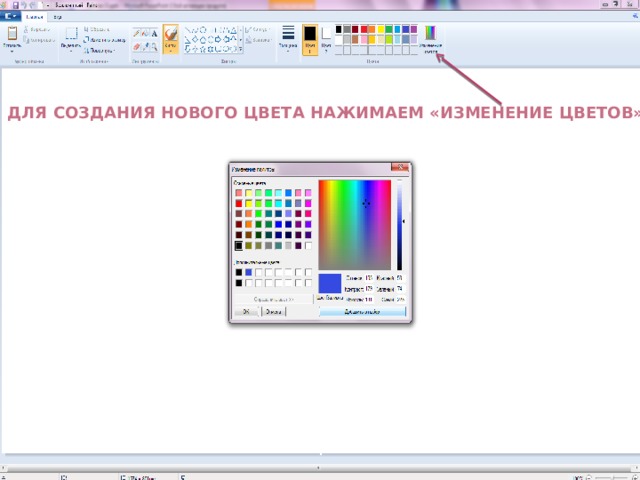This screenshot has height=480, width=640.
Task: Select the Text tool (letter A)
Action: click(154, 33)
